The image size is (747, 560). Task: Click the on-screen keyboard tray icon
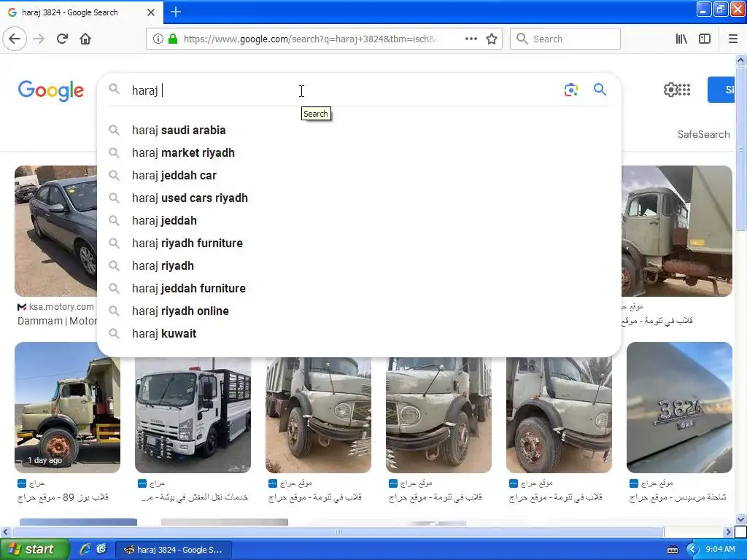(x=673, y=550)
